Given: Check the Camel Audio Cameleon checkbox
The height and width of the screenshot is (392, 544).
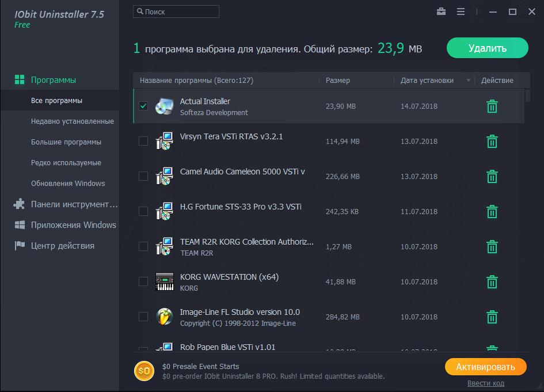Looking at the screenshot, I should (x=143, y=176).
